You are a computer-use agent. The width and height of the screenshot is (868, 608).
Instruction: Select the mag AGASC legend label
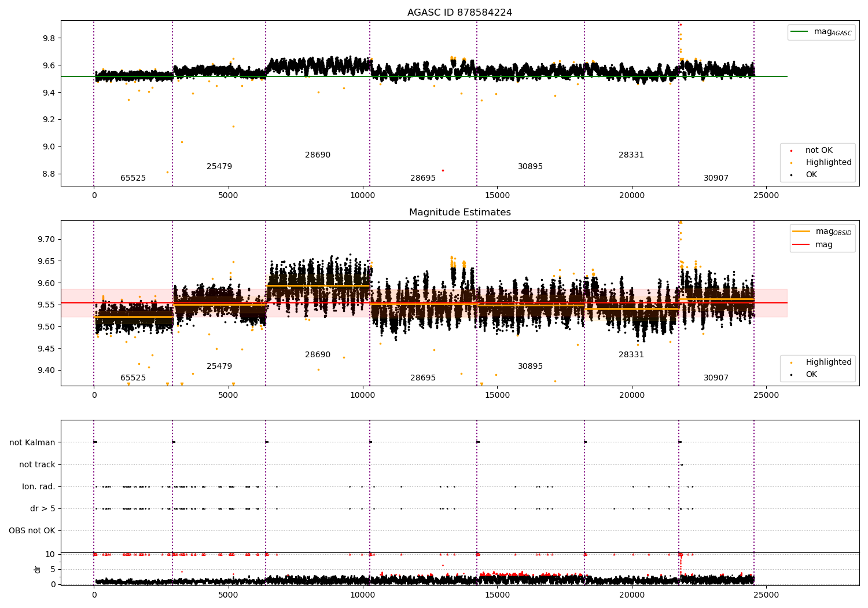833,32
